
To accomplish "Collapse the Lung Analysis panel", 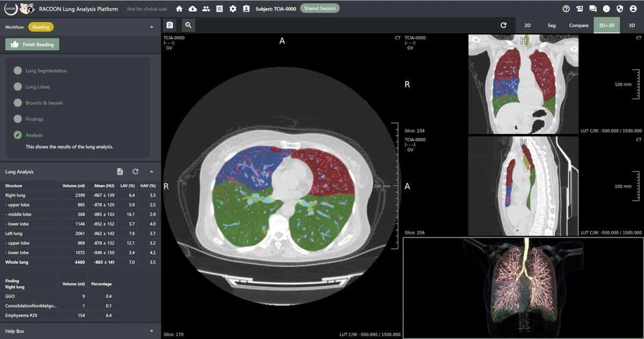I will pos(151,172).
